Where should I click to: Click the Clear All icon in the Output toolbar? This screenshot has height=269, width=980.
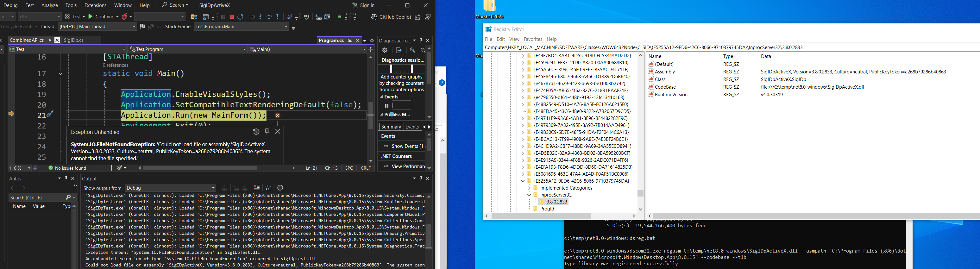pyautogui.click(x=257, y=188)
